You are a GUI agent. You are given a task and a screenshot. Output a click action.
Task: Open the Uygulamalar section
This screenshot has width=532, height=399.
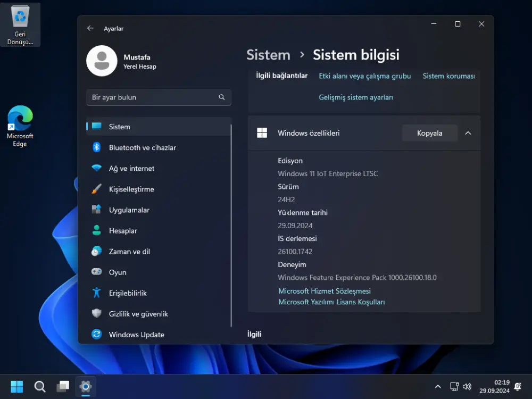[159, 210]
